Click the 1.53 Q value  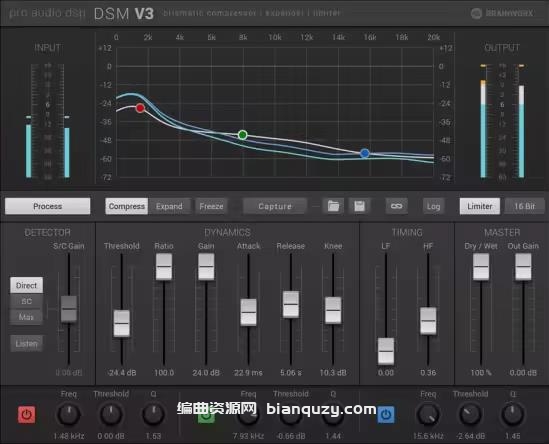(153, 436)
